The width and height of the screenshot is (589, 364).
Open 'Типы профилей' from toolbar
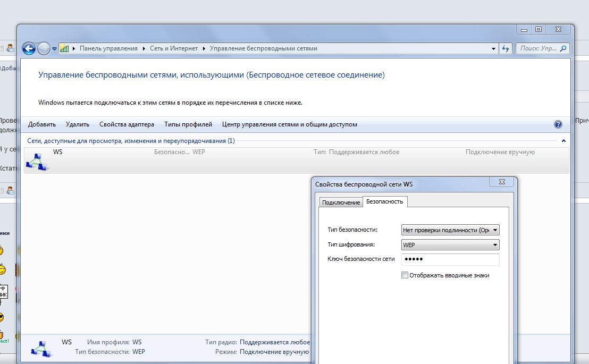(x=188, y=124)
